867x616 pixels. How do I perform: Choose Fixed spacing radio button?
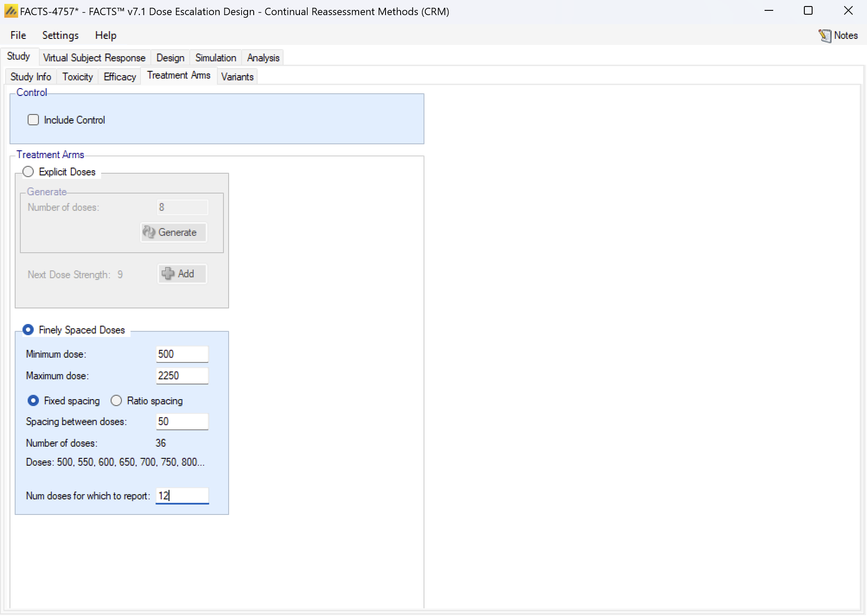coord(33,401)
